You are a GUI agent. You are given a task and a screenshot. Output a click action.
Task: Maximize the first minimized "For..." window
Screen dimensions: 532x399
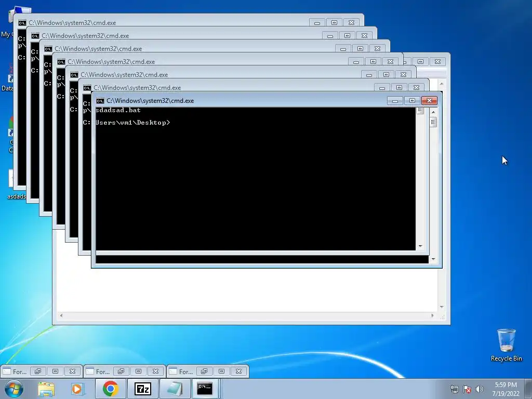[x=55, y=371]
